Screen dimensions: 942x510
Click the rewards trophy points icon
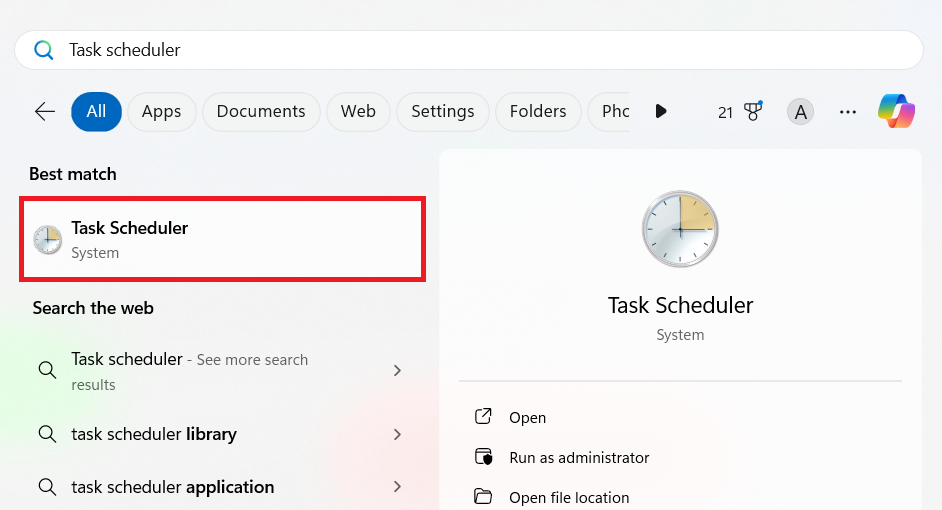(752, 111)
